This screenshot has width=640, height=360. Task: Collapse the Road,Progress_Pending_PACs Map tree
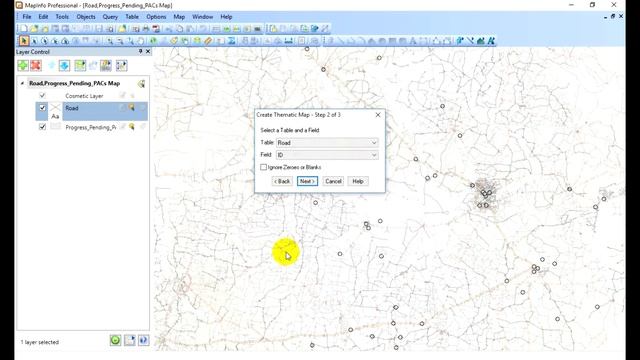point(22,83)
